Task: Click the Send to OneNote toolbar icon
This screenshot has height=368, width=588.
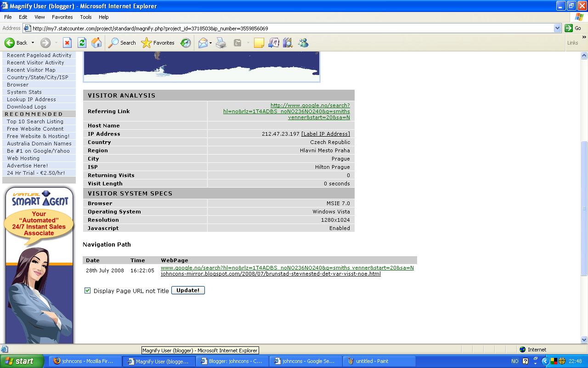Action: [x=273, y=43]
